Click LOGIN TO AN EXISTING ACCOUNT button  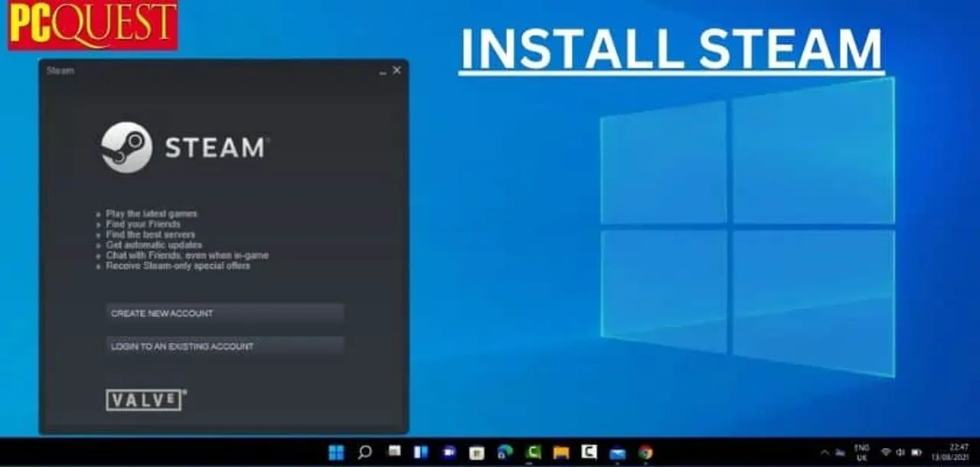pyautogui.click(x=224, y=346)
